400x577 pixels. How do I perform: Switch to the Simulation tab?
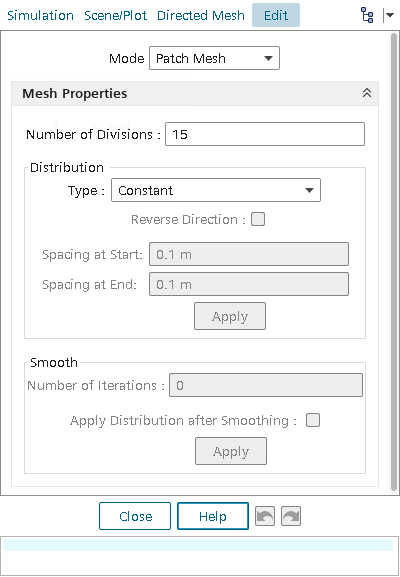40,15
